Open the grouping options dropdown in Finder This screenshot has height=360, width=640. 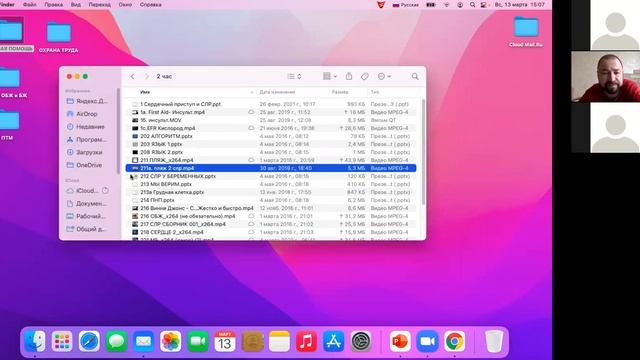click(x=330, y=76)
